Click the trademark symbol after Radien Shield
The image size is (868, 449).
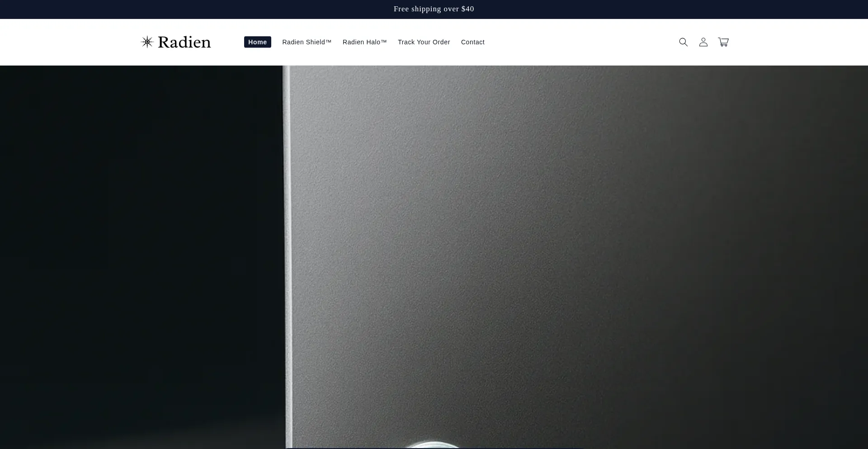328,41
